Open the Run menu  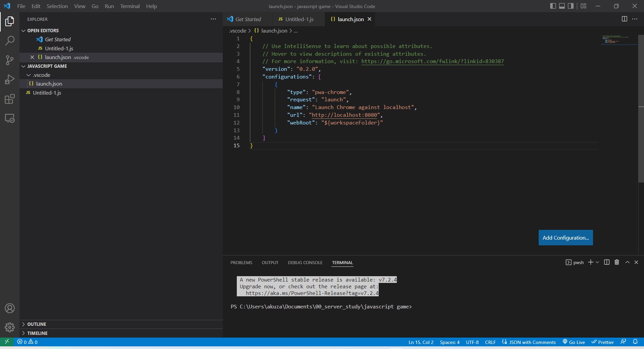click(x=109, y=6)
